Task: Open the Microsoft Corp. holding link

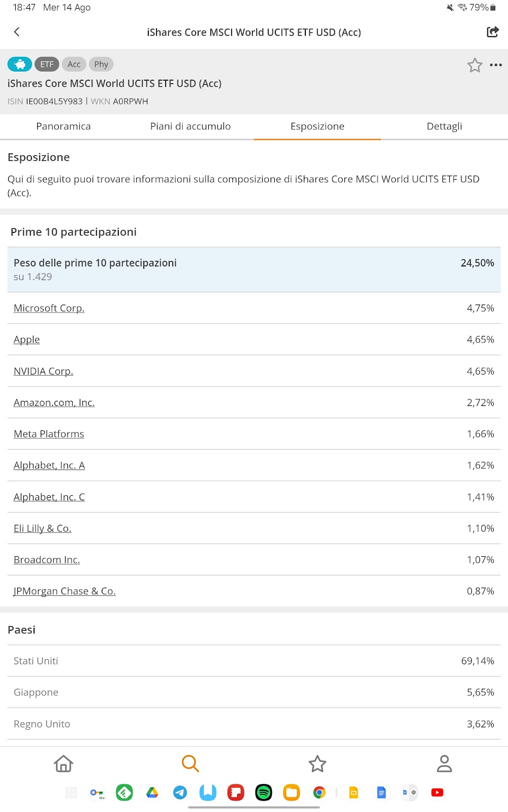Action: click(x=49, y=308)
